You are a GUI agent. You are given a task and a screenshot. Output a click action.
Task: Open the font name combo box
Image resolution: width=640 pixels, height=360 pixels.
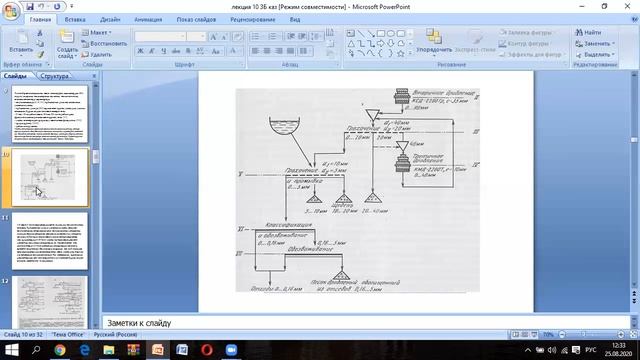tap(160, 37)
